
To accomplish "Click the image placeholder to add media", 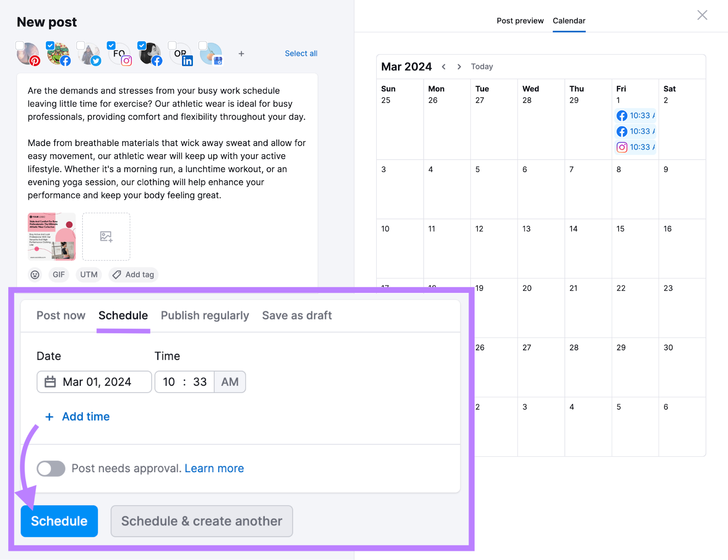I will pyautogui.click(x=106, y=237).
